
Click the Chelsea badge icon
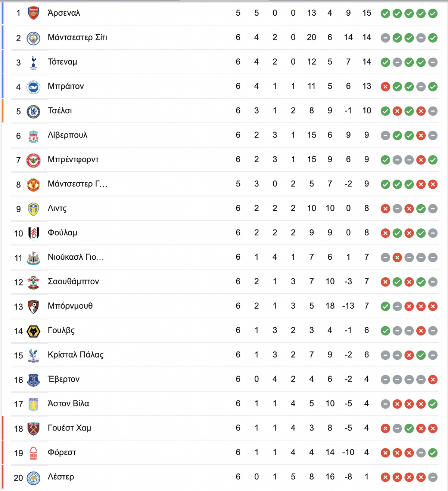pos(34,111)
